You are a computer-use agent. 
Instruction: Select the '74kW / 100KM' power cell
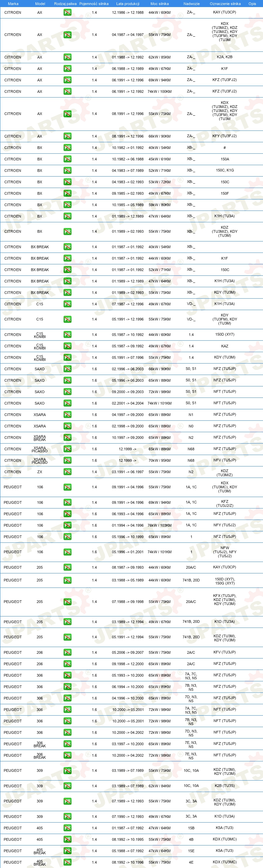159,91
